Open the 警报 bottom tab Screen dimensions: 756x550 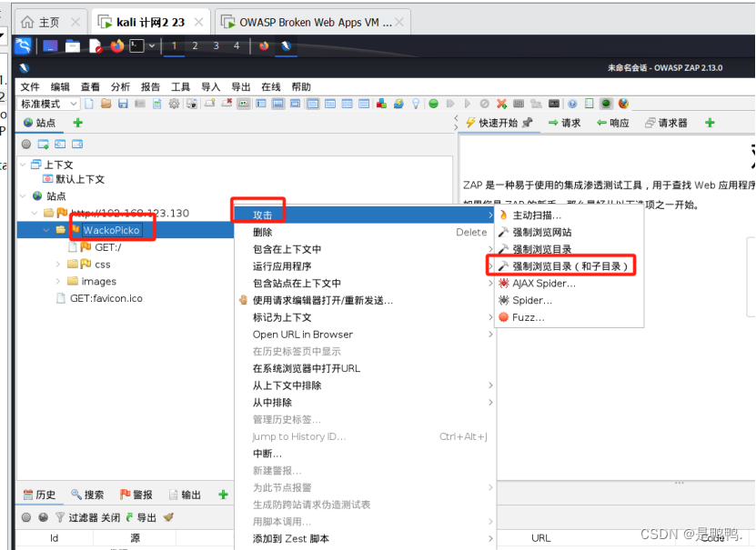point(136,495)
